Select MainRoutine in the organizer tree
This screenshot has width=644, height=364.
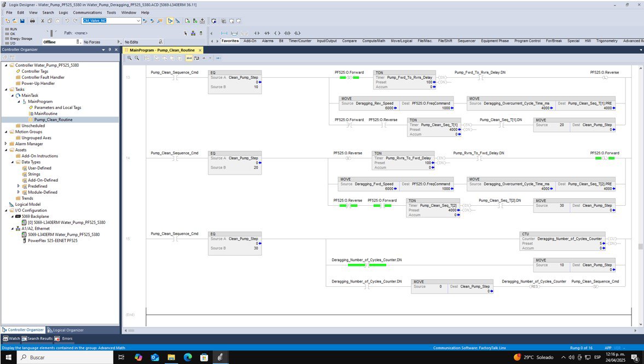click(45, 114)
